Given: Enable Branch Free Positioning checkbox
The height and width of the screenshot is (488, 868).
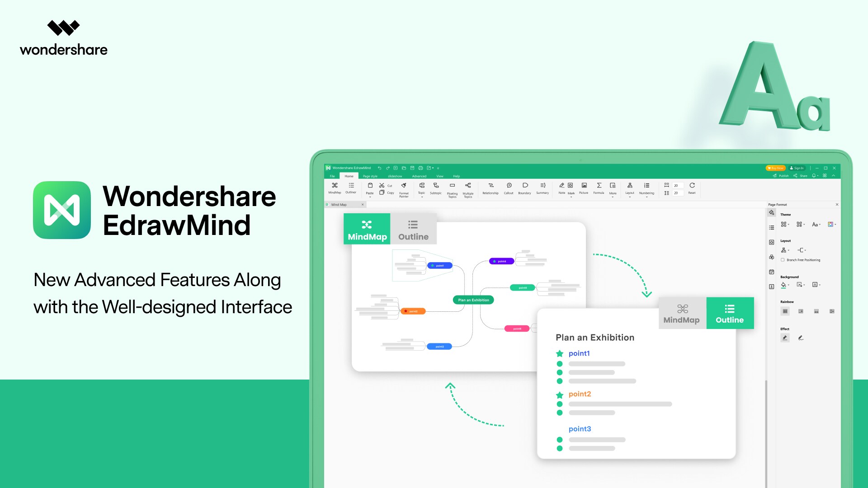Looking at the screenshot, I should [783, 260].
